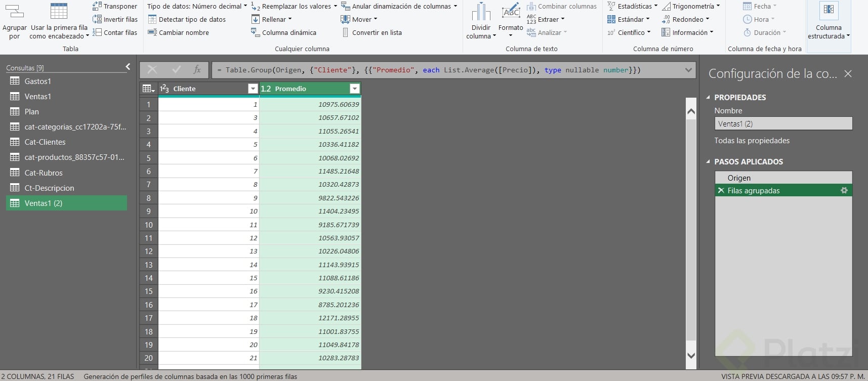This screenshot has width=868, height=381.
Task: Expand the Rellenar dropdown
Action: coord(272,19)
